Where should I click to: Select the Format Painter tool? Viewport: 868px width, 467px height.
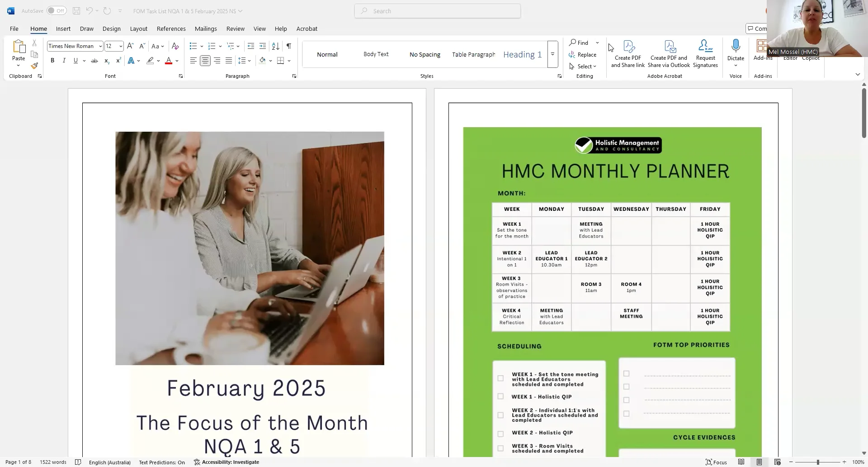(x=34, y=65)
